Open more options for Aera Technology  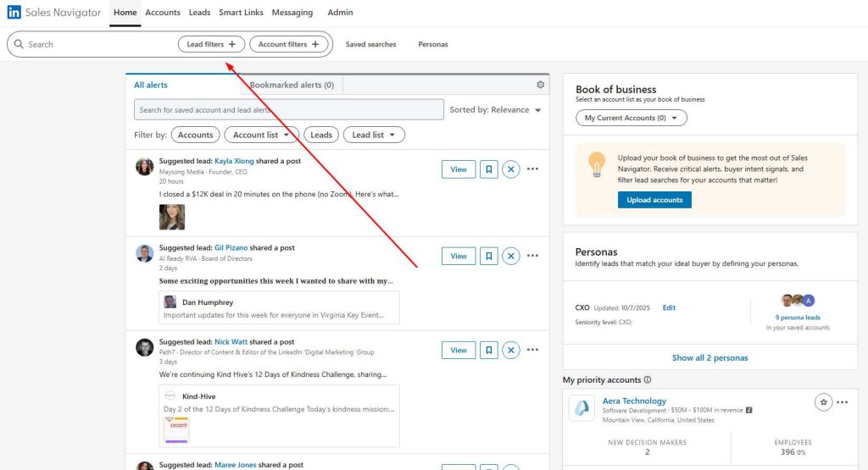842,402
